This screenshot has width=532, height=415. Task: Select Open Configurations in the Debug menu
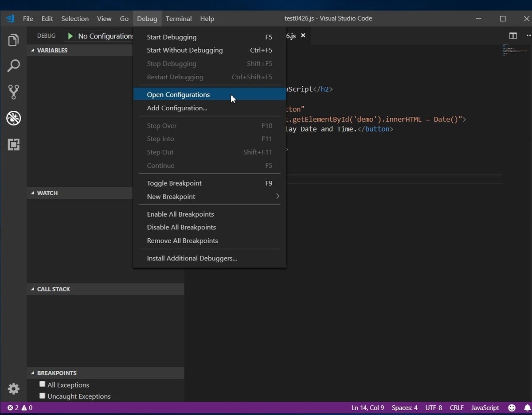(x=210, y=95)
